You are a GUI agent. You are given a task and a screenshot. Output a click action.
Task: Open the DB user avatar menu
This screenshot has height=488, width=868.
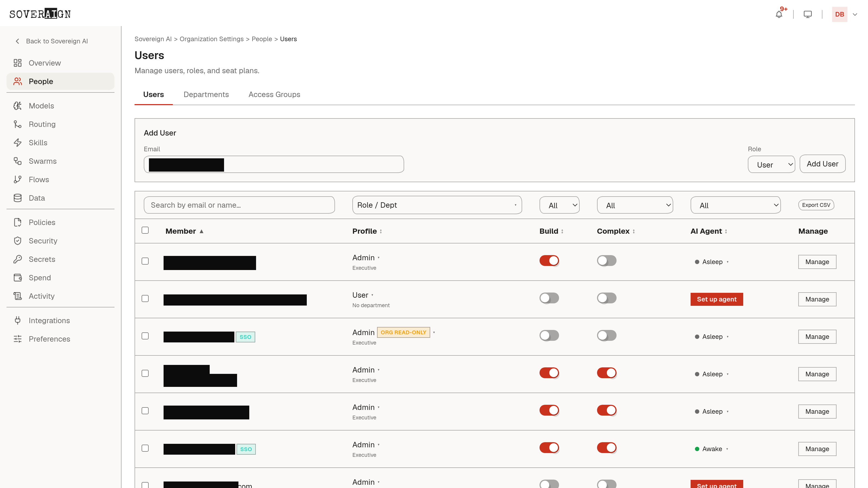point(839,14)
